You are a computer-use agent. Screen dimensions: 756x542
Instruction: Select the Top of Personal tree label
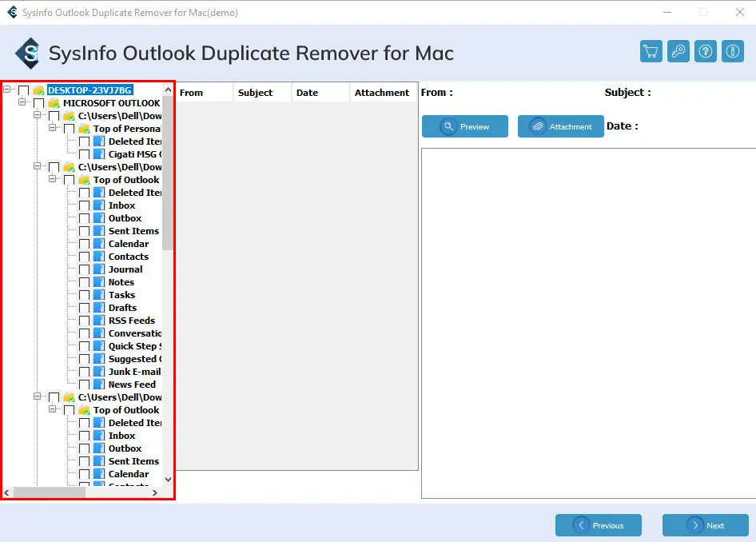(127, 129)
